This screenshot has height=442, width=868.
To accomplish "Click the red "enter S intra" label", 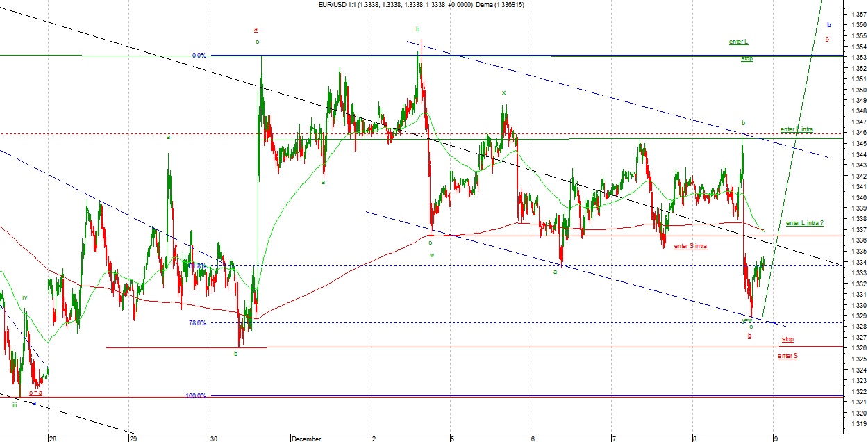I will 690,246.
